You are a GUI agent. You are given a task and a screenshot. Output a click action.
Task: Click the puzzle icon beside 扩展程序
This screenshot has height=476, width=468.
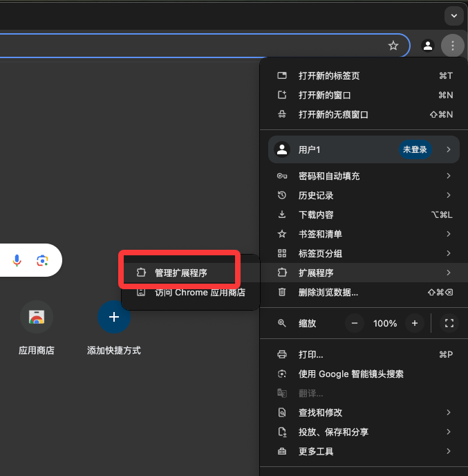pyautogui.click(x=282, y=273)
